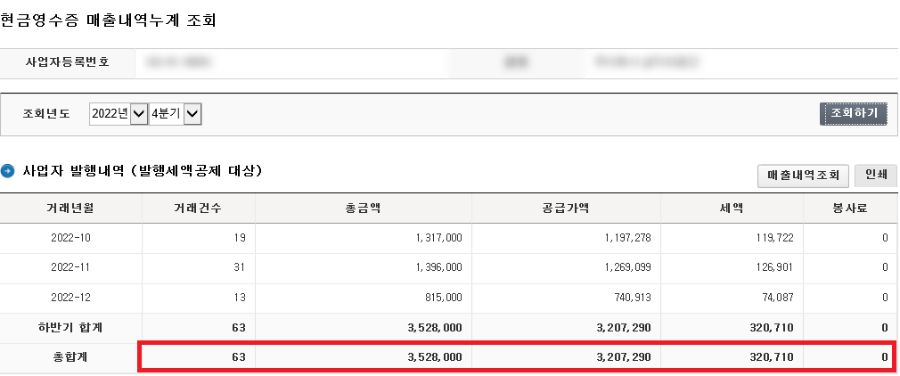Click the 2022-11 row date cell
Screen dimensions: 900x376
pos(71,268)
